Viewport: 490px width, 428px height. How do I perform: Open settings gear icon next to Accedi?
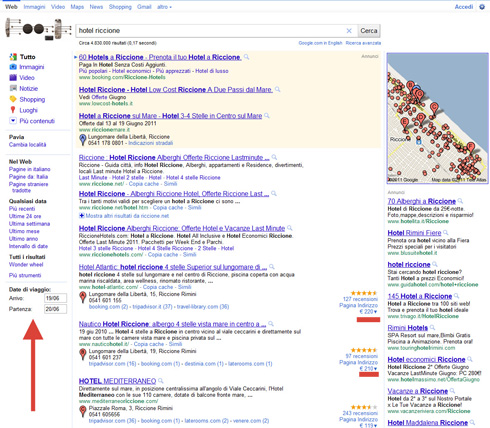(x=482, y=7)
